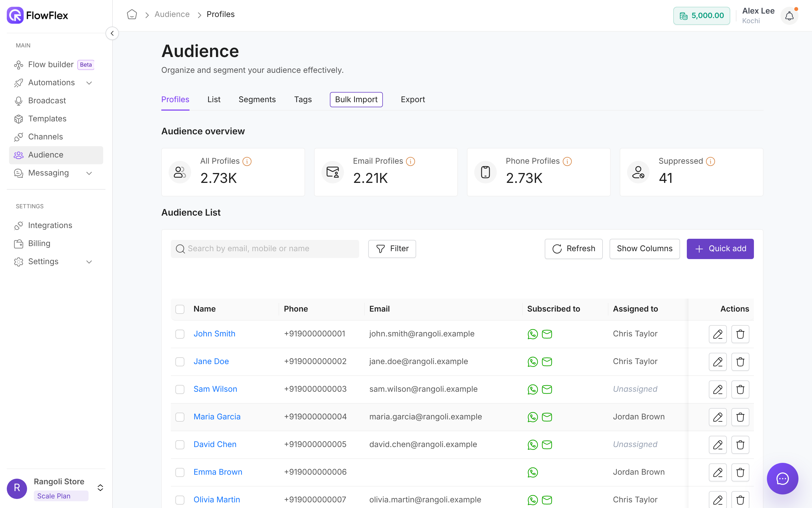The image size is (812, 508).
Task: Click WhatsApp icon in Emma Brown's row
Action: click(533, 472)
